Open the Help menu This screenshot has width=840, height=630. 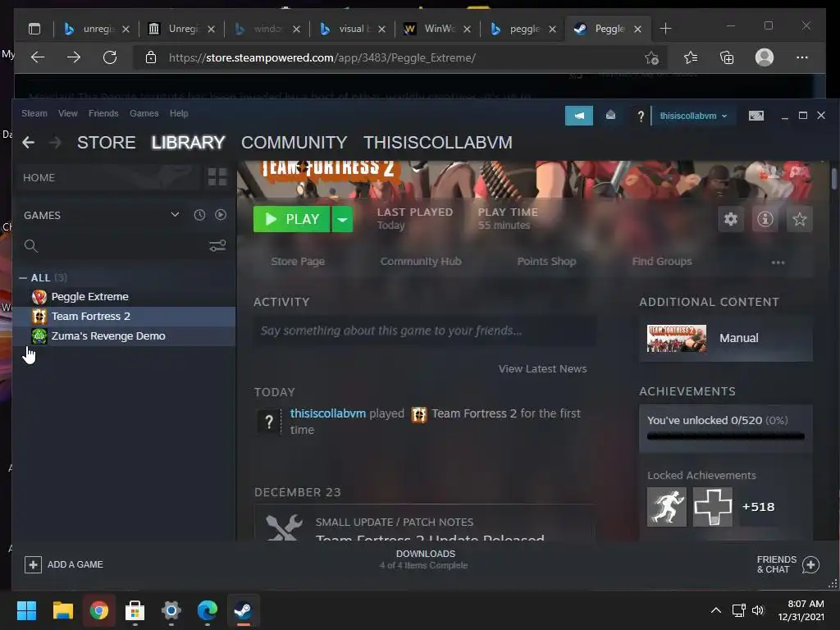click(x=179, y=113)
